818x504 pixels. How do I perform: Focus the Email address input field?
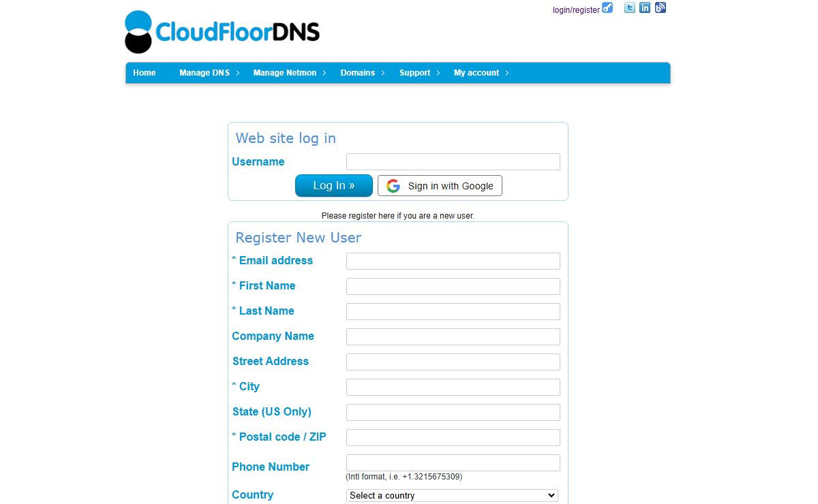[x=453, y=261]
